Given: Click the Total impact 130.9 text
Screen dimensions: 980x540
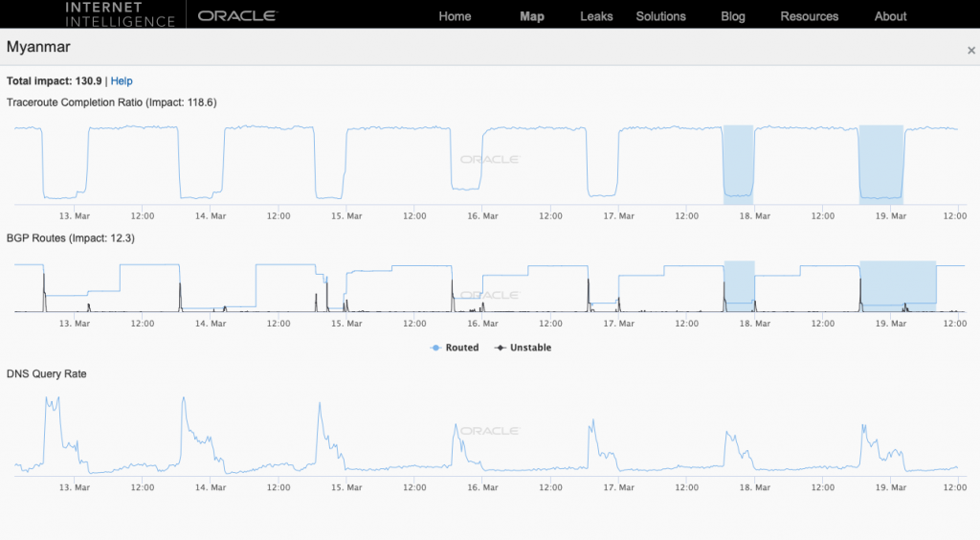Looking at the screenshot, I should tap(54, 81).
